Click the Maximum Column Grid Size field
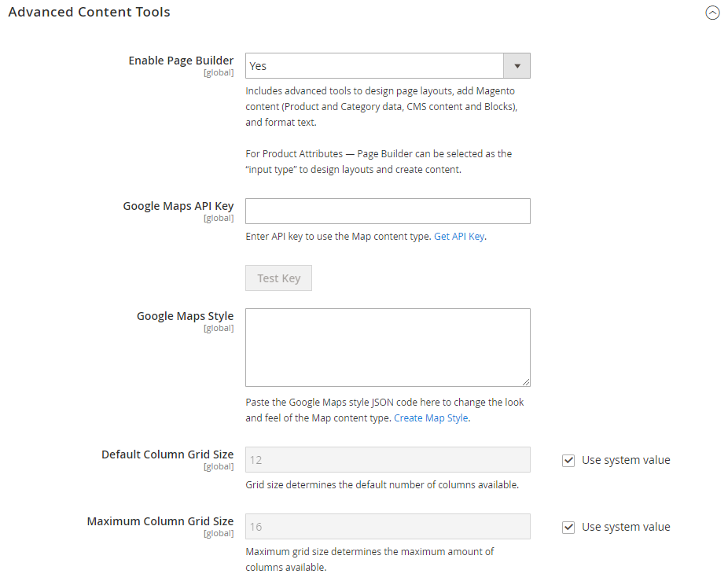728x585 pixels. [x=388, y=527]
